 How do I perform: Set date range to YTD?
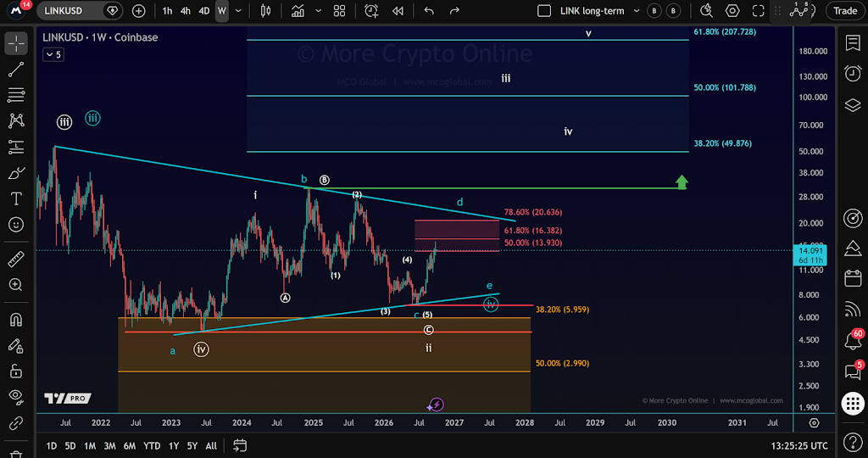click(152, 446)
